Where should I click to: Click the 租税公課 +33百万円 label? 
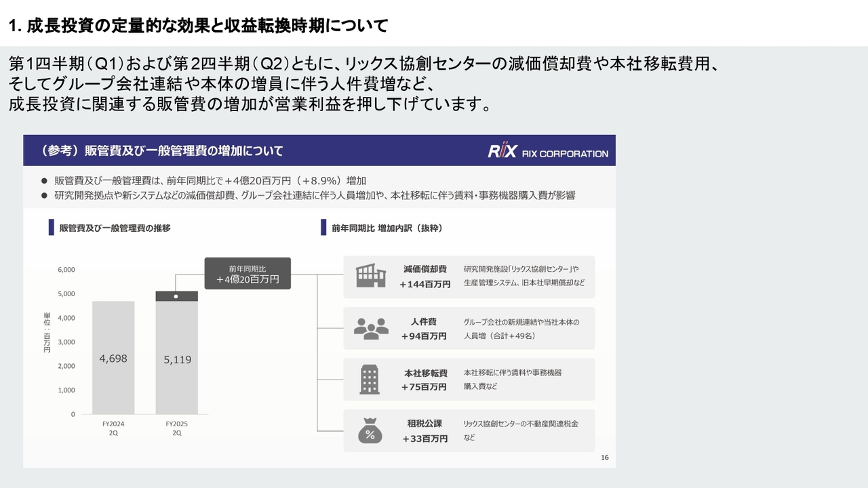(x=425, y=431)
